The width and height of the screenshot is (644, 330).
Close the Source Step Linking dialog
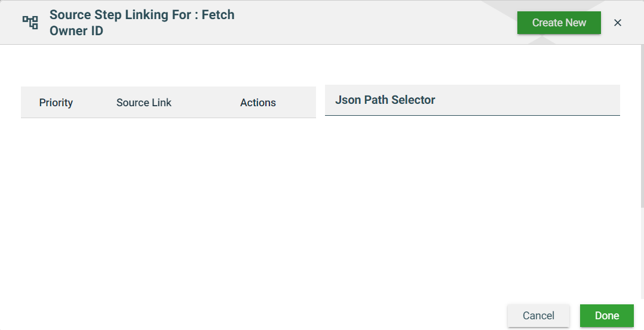click(618, 23)
